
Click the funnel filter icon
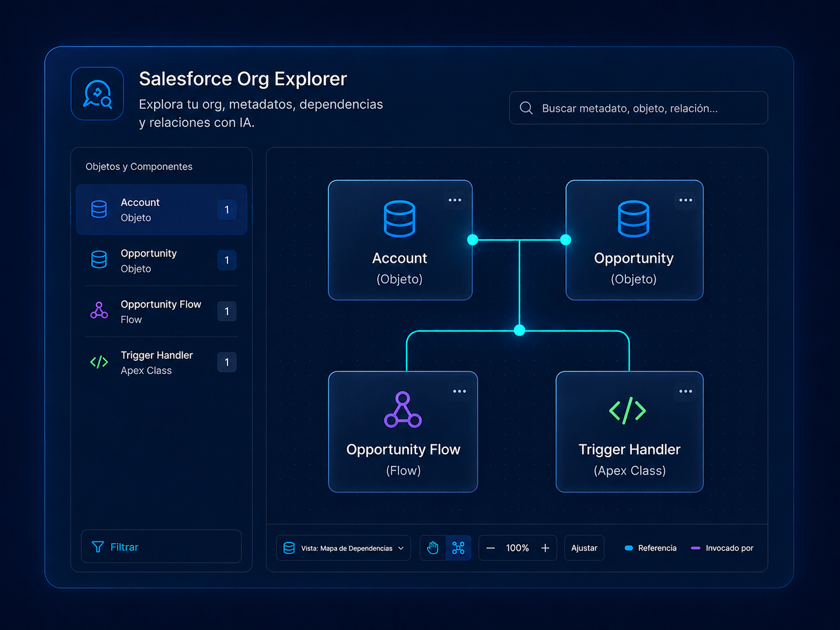coord(98,547)
